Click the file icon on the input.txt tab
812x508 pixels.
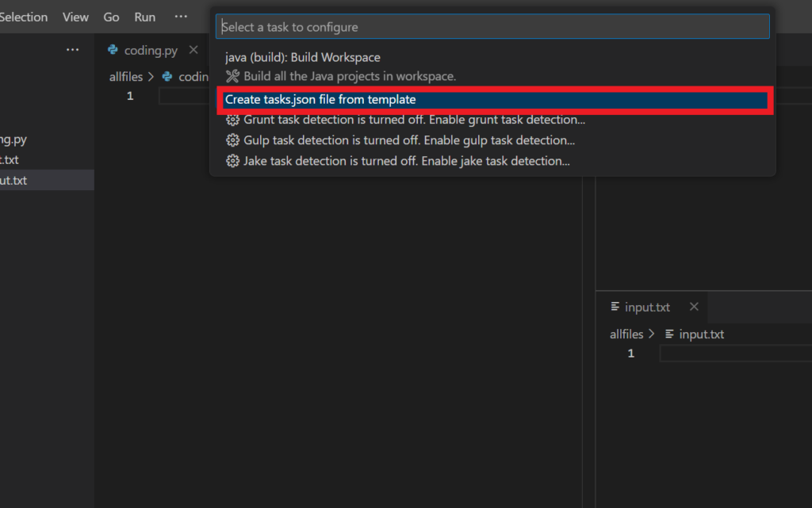[x=615, y=307]
